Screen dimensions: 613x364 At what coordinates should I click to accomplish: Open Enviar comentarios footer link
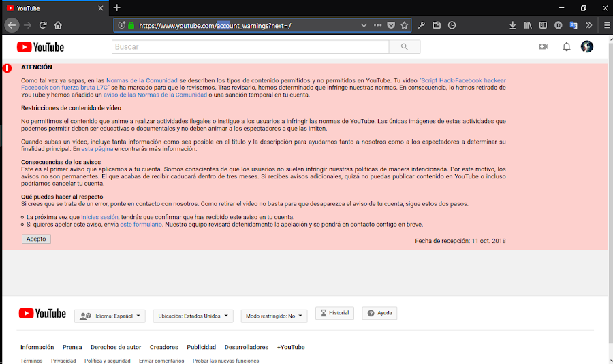(x=161, y=361)
